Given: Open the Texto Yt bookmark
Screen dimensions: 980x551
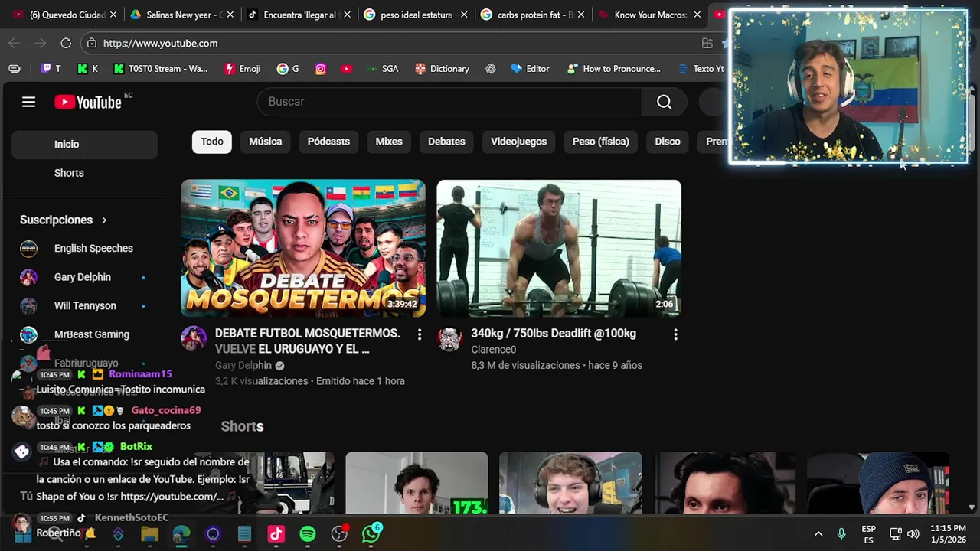Looking at the screenshot, I should (x=701, y=68).
